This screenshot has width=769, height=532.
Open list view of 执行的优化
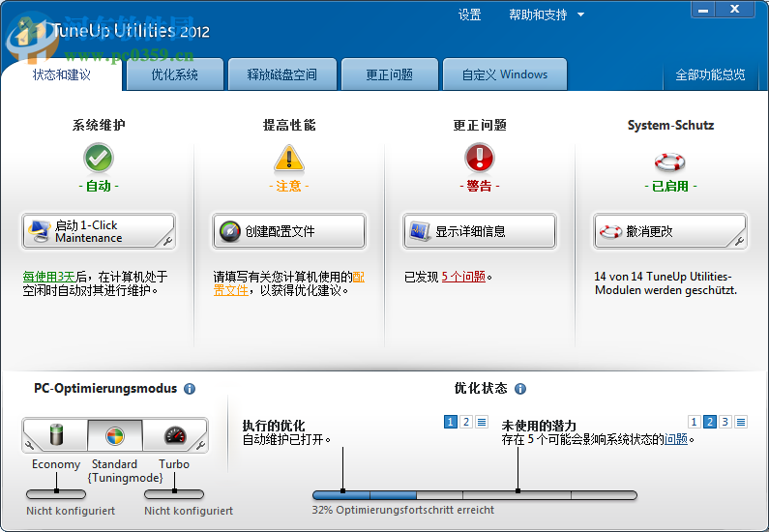[x=482, y=422]
